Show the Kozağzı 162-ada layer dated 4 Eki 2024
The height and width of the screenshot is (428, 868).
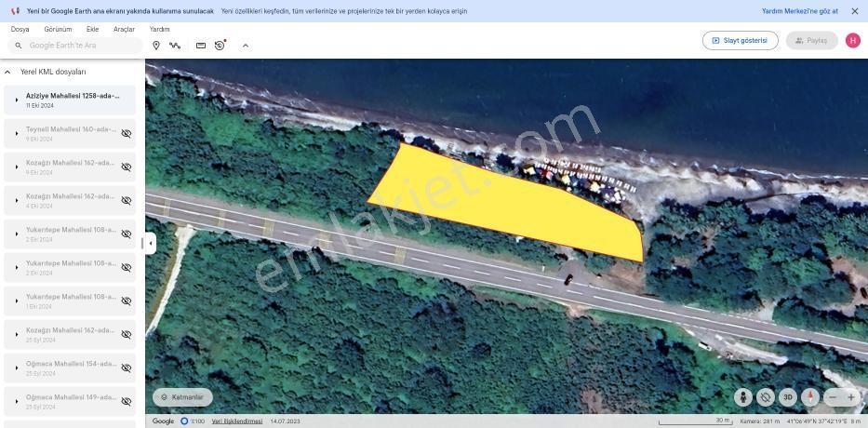pyautogui.click(x=127, y=200)
